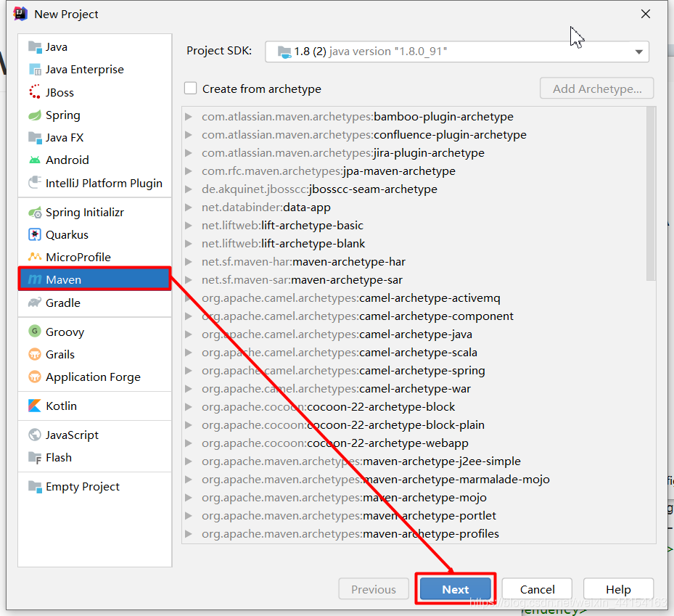
Task: Select camel-archetype-spring row
Action: coord(415,370)
